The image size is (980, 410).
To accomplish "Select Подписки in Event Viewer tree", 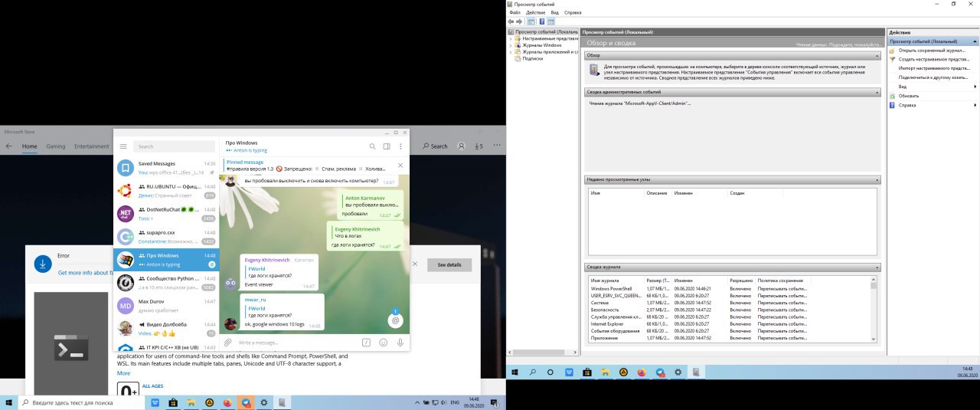I will [x=532, y=58].
